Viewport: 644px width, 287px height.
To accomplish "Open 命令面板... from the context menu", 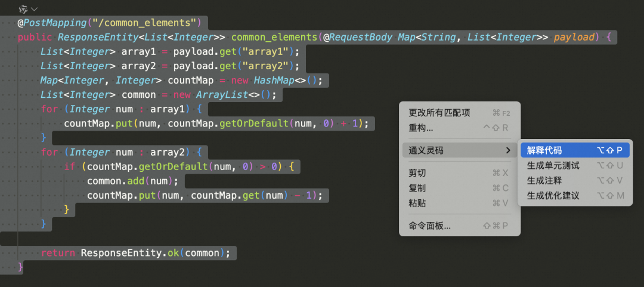I will point(429,226).
